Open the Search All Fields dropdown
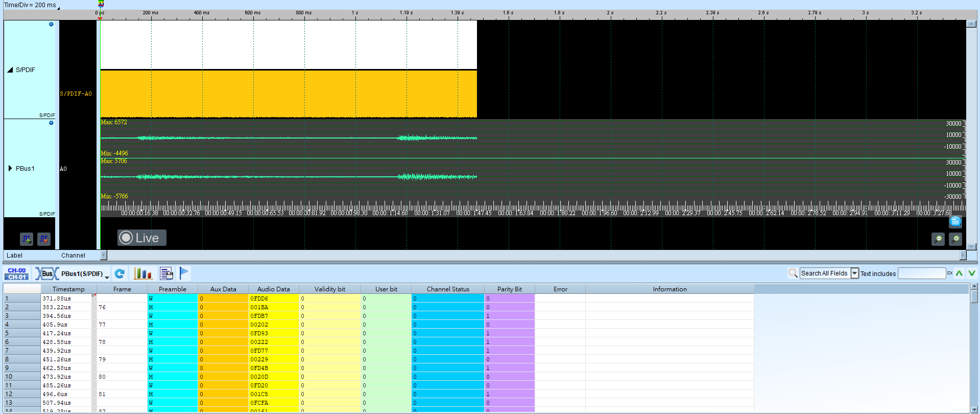The width and height of the screenshot is (980, 414). [854, 273]
